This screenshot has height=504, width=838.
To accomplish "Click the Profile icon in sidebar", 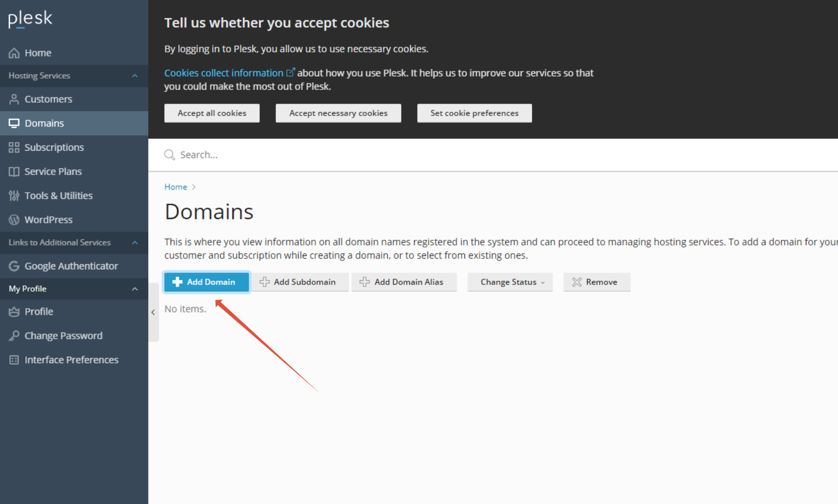I will coord(14,312).
